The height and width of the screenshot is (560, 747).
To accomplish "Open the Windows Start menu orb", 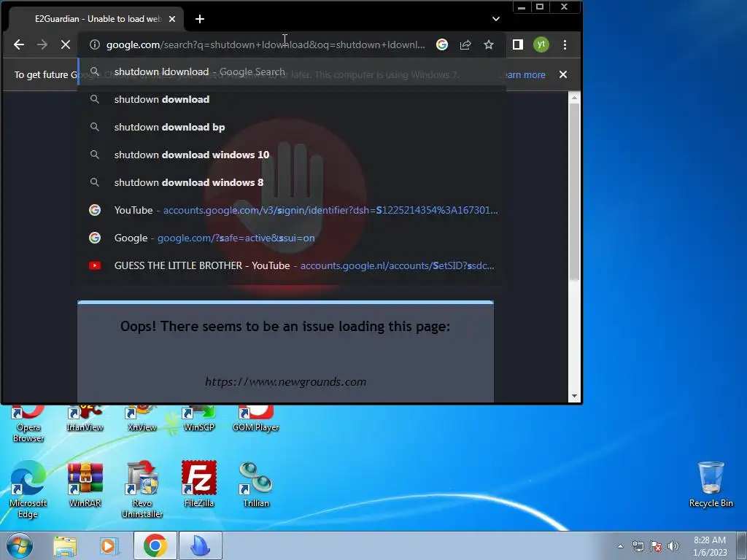I will coord(20,545).
